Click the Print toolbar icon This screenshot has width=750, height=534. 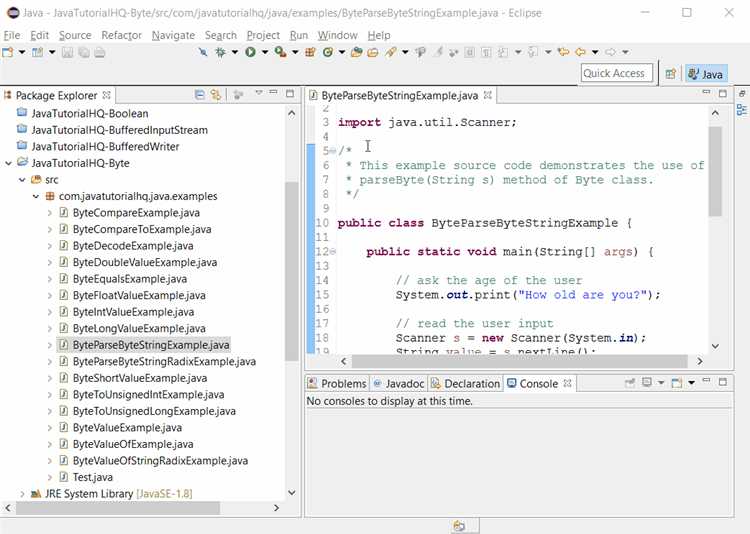99,52
